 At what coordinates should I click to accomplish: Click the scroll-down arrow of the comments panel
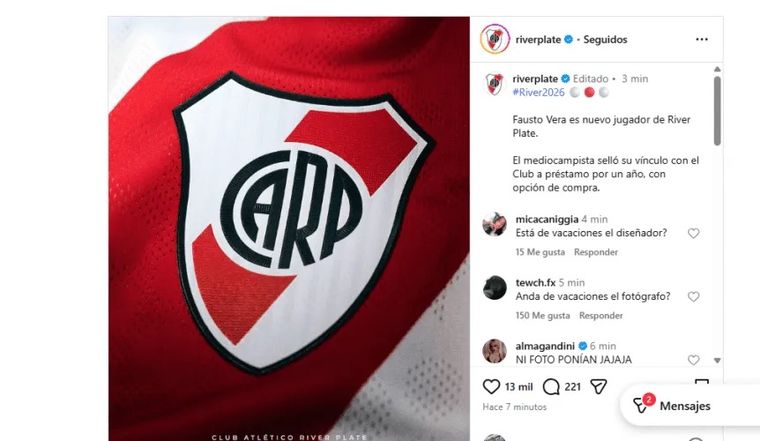[717, 361]
